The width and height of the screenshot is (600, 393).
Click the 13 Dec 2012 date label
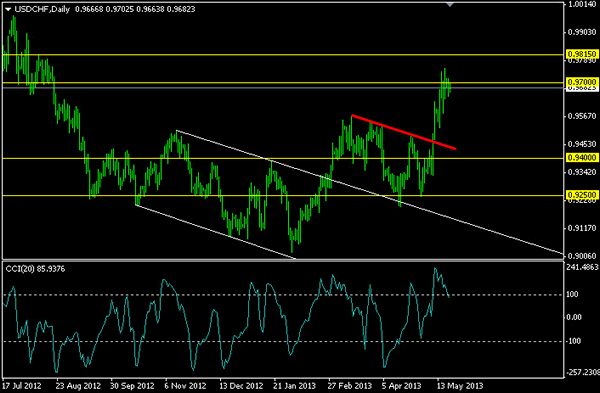241,385
